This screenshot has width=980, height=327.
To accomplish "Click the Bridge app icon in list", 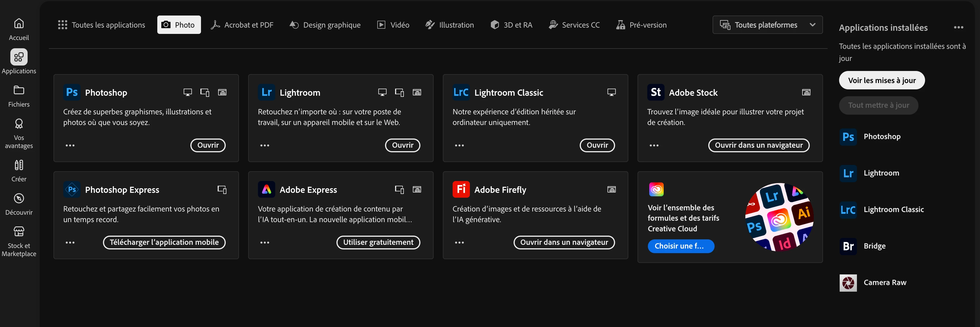I will 848,246.
